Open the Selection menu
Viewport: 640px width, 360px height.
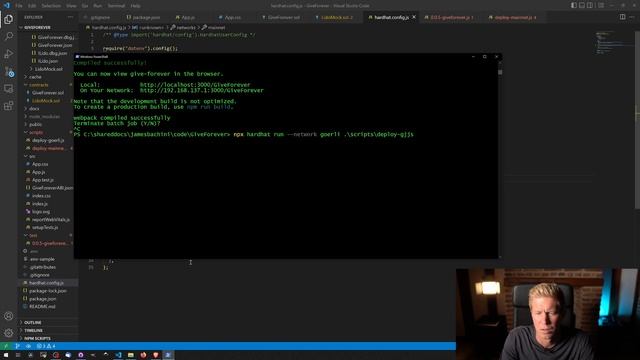[x=51, y=6]
